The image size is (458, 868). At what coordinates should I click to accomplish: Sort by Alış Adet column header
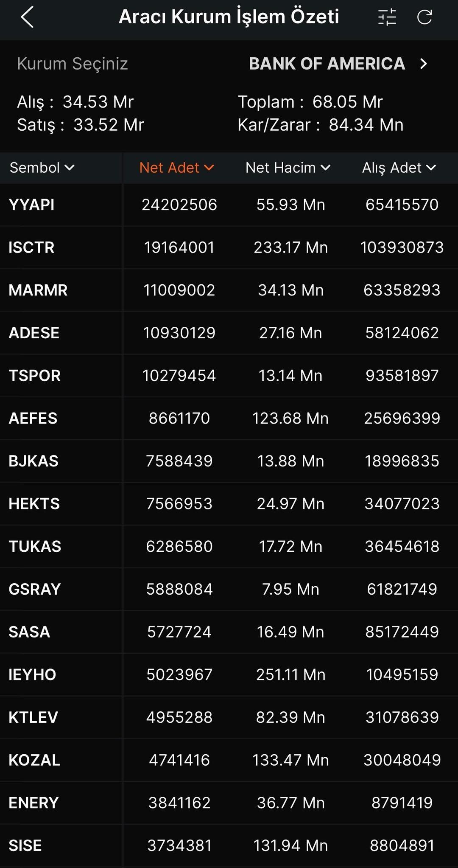pyautogui.click(x=399, y=168)
